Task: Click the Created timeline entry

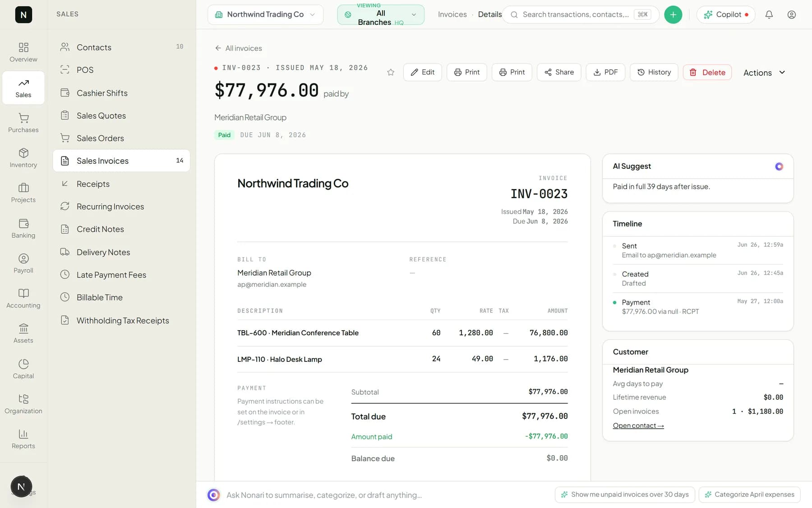Action: [698, 278]
